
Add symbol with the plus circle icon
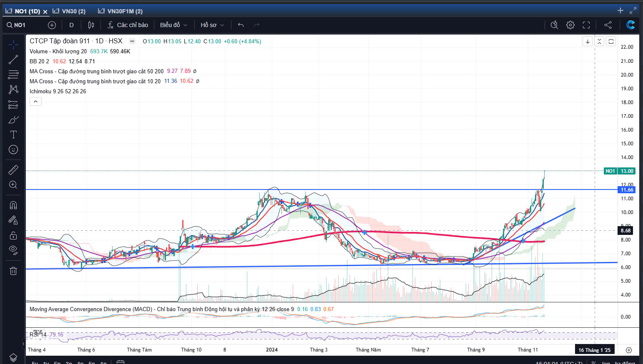pyautogui.click(x=52, y=25)
